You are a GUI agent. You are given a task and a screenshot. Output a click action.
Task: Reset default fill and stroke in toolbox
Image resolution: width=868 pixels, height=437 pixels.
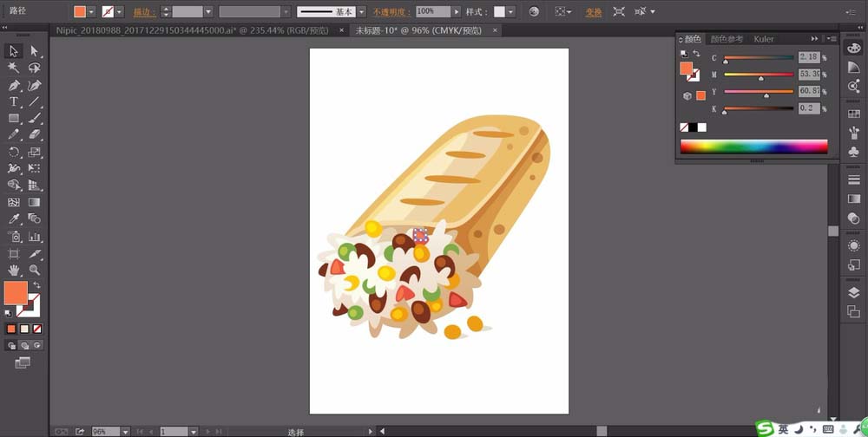coord(8,313)
